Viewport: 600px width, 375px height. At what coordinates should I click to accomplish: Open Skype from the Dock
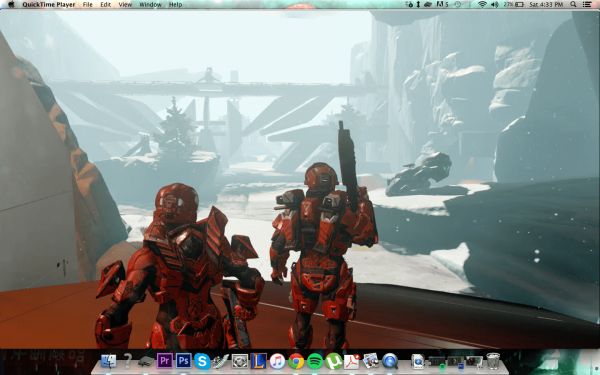pos(202,361)
